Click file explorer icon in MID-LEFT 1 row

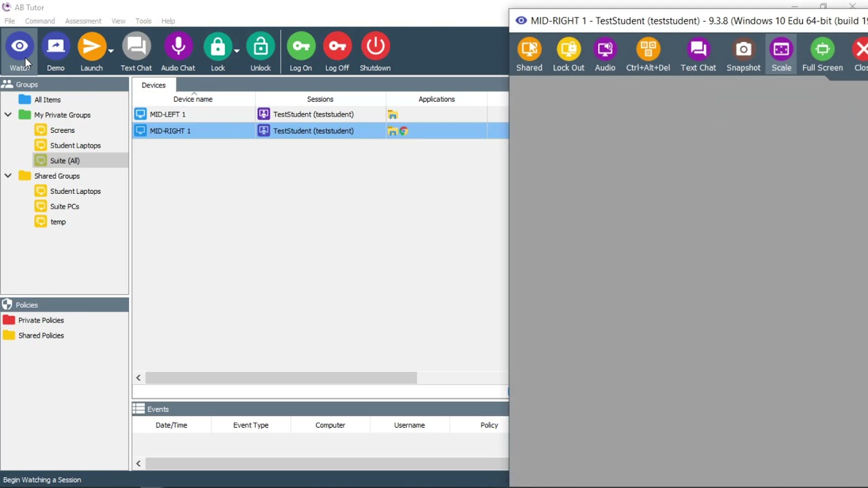(393, 115)
